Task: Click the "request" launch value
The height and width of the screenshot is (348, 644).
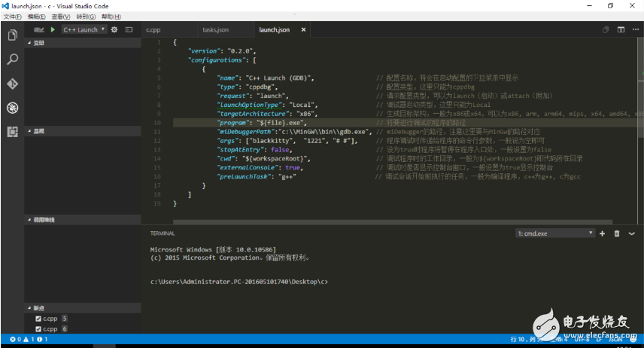Action: 271,96
